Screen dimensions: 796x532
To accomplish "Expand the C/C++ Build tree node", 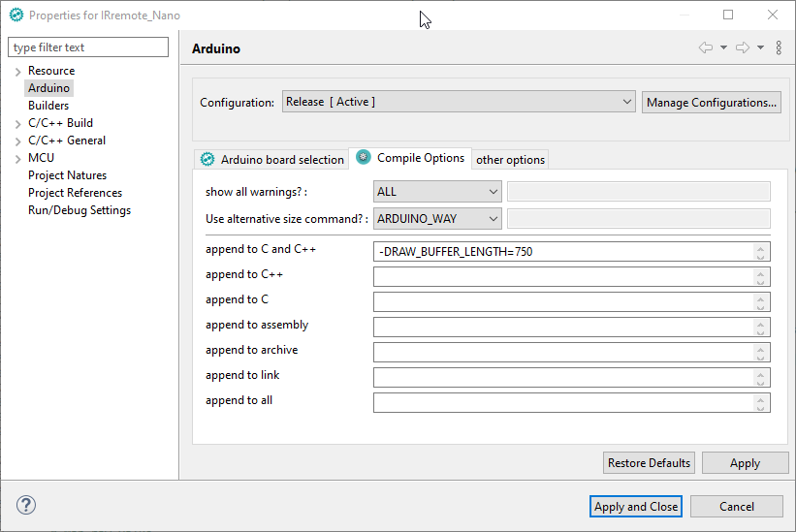I will click(17, 124).
